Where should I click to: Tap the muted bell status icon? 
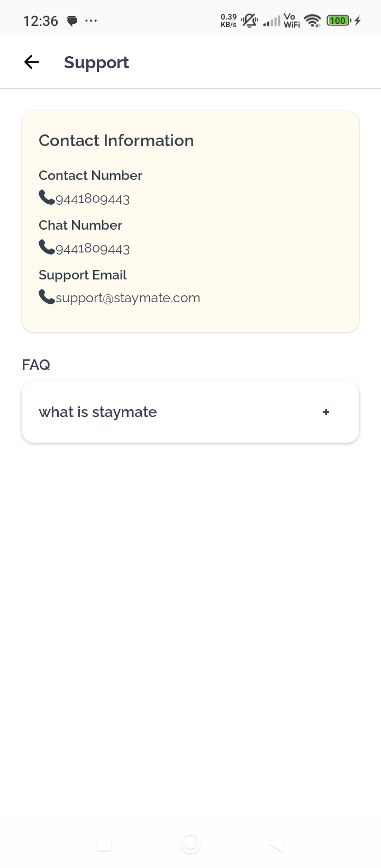coord(249,21)
